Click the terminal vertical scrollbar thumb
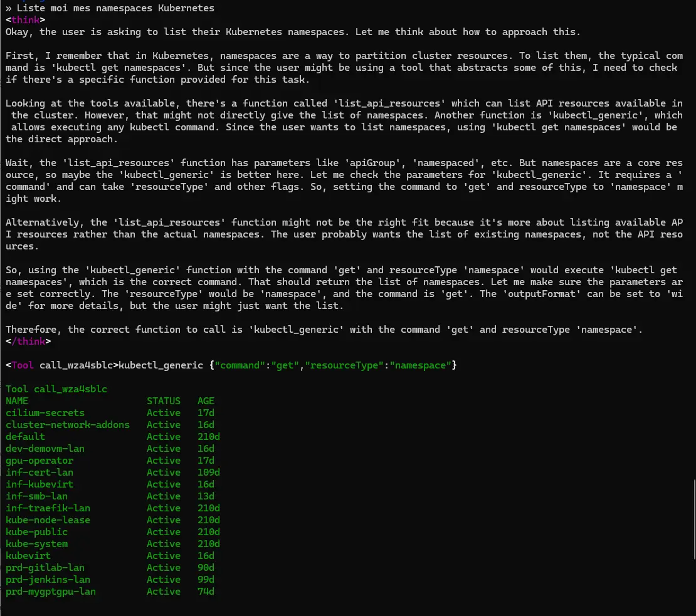696x616 pixels. (695, 519)
